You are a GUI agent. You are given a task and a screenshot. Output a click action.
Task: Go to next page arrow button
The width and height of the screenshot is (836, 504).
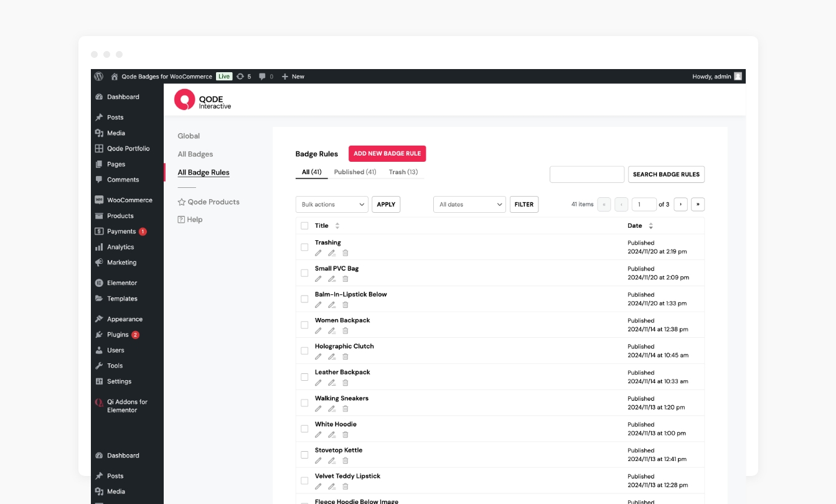680,204
